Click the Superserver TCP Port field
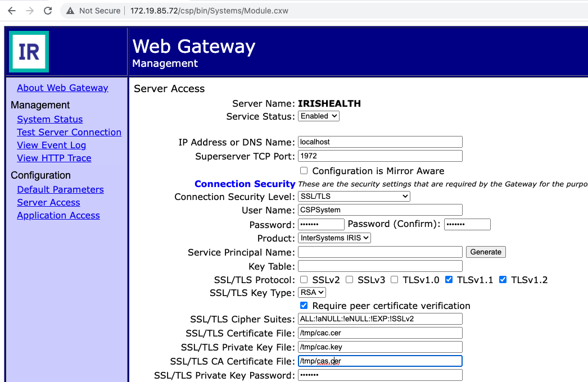588x382 pixels. point(380,156)
